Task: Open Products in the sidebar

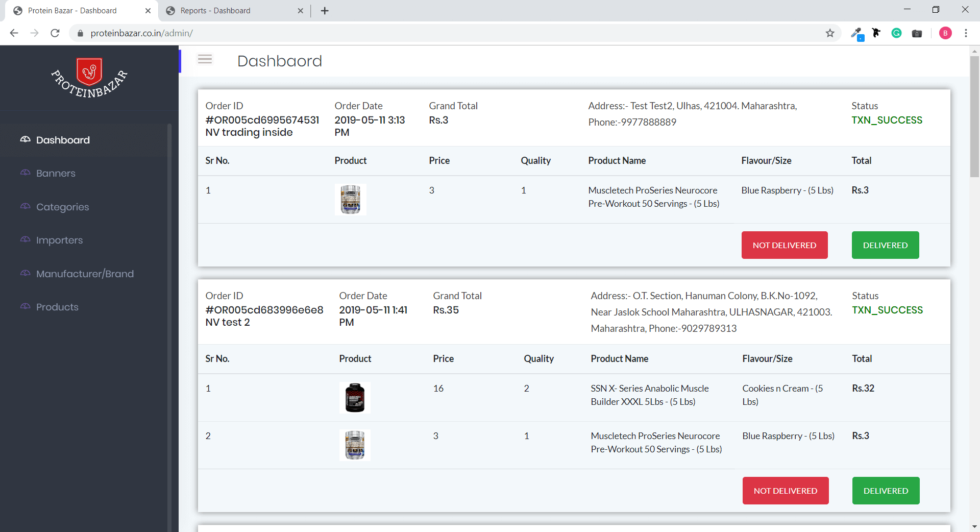Action: pos(57,307)
